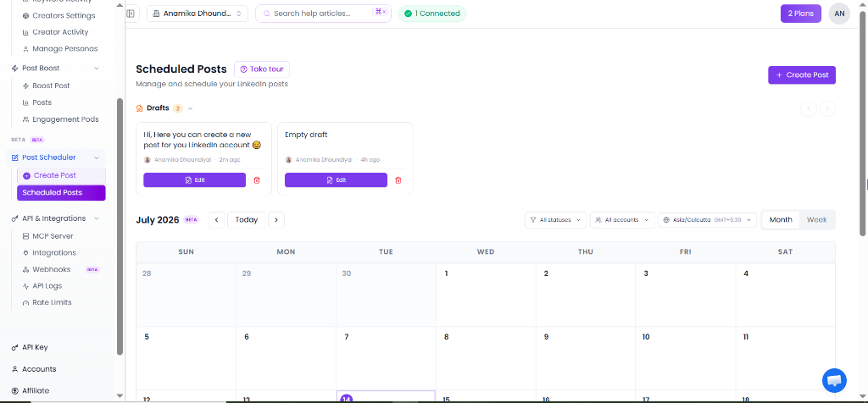Screen dimensions: 868x403
Task: Open Creators Settings in sidebar
Action: pos(58,15)
